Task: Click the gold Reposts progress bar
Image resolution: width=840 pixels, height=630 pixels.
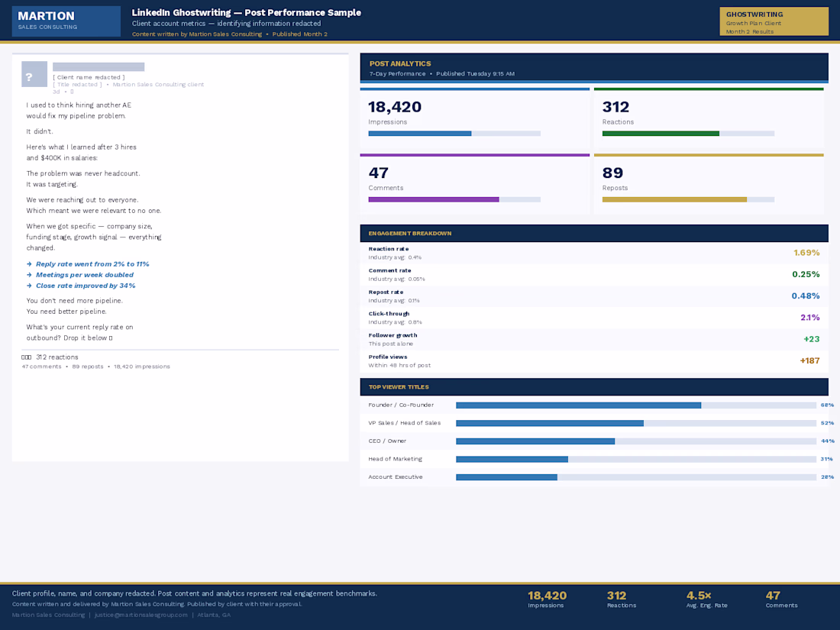Action: click(674, 199)
